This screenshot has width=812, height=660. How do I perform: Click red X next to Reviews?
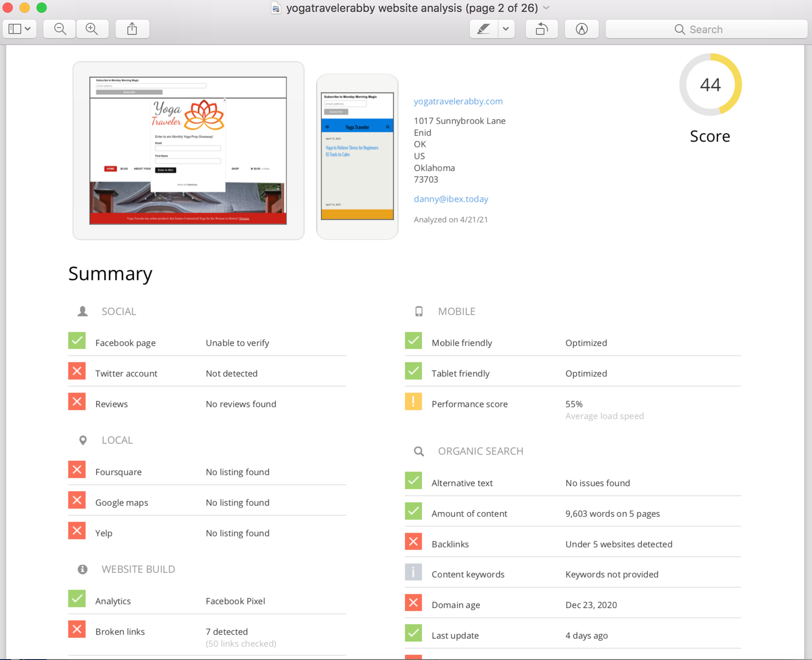(x=77, y=402)
